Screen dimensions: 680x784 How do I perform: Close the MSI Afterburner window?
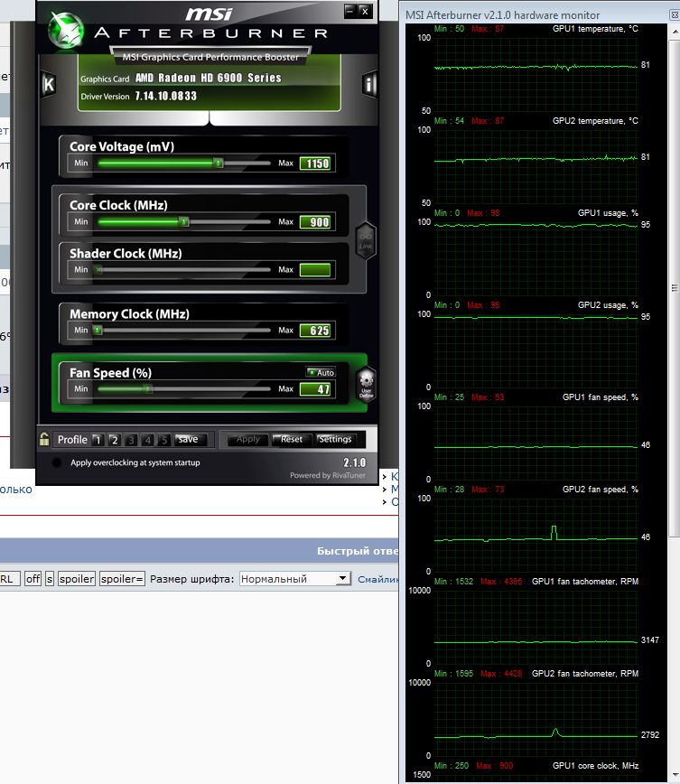[364, 11]
